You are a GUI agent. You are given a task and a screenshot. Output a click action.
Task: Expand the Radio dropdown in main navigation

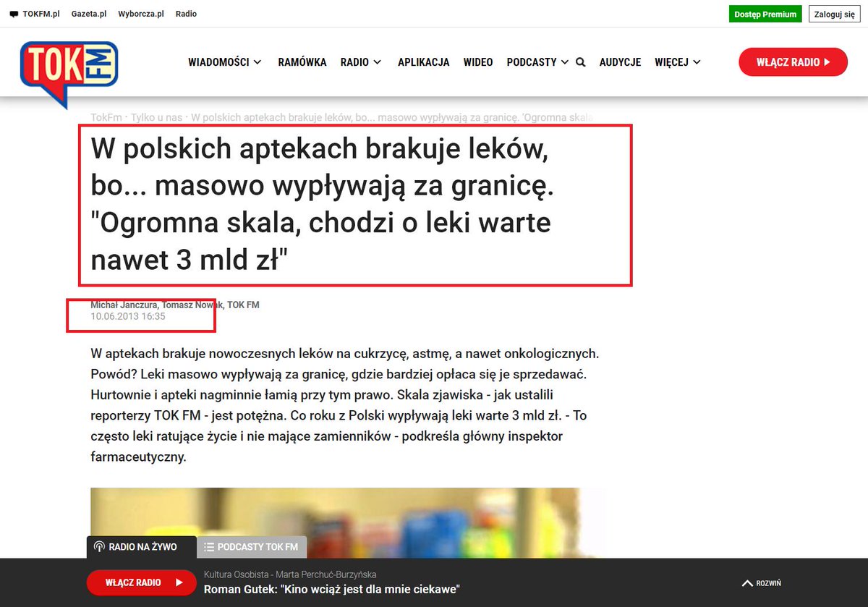tap(361, 62)
